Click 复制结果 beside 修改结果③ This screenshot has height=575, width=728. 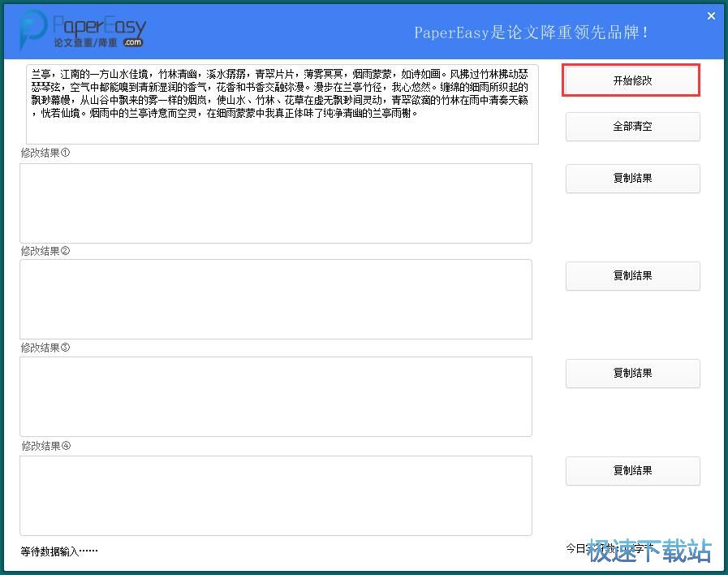tap(632, 374)
